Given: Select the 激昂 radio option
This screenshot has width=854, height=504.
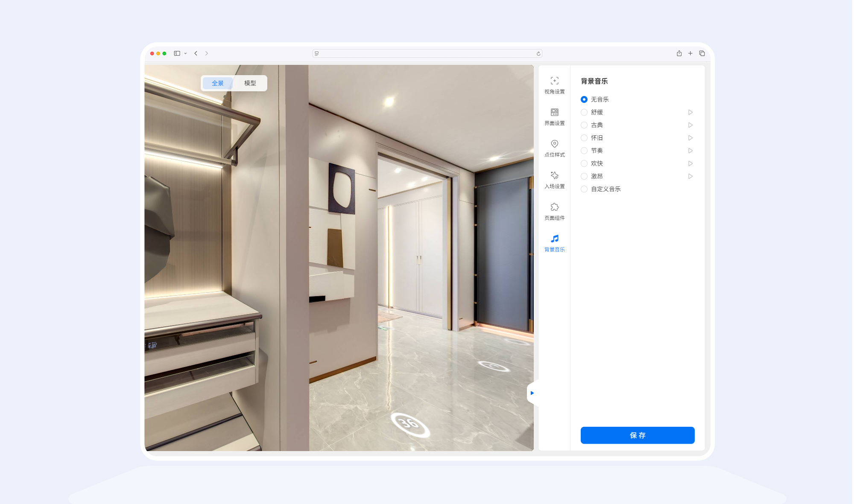Looking at the screenshot, I should (584, 176).
